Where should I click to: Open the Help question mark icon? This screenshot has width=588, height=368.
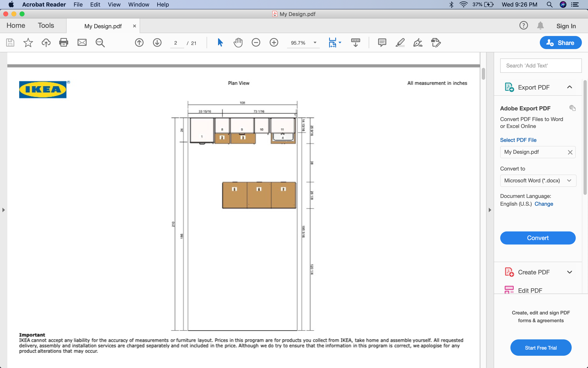point(524,26)
